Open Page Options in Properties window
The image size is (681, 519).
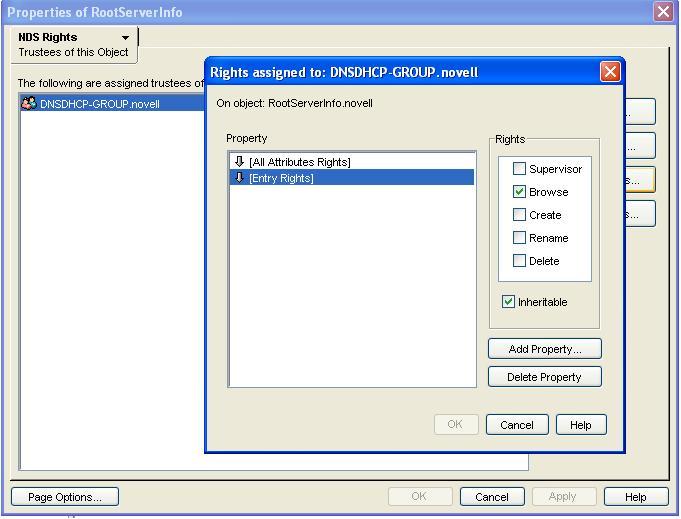tap(65, 496)
